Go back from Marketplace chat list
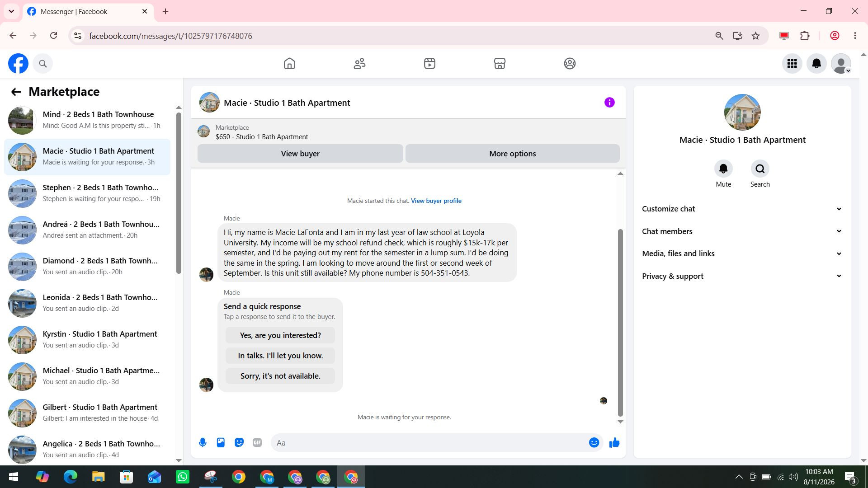 click(16, 92)
